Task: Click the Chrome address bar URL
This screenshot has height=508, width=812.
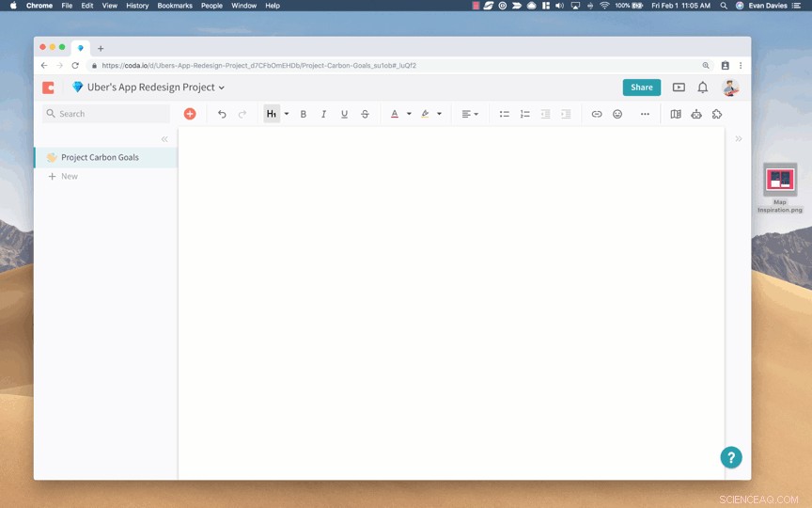Action: pyautogui.click(x=259, y=65)
